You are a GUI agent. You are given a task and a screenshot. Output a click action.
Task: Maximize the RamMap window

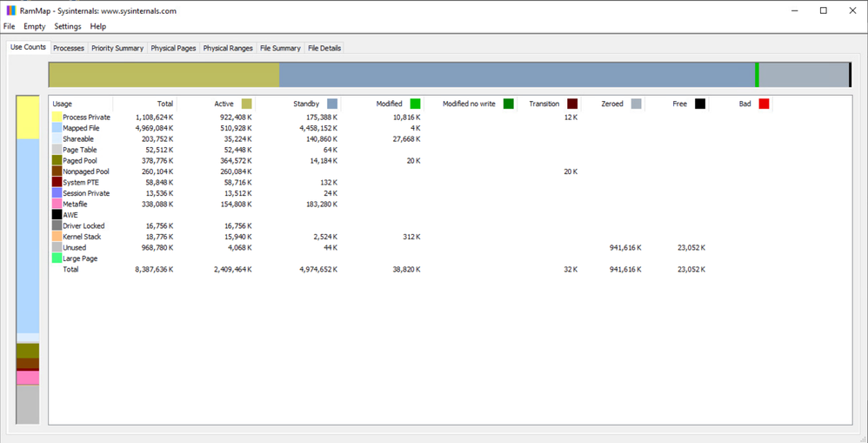coord(824,10)
